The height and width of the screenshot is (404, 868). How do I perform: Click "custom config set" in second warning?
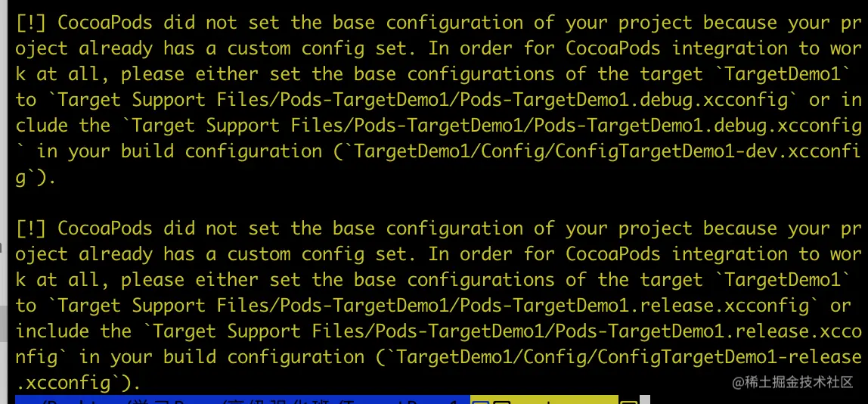pyautogui.click(x=316, y=254)
